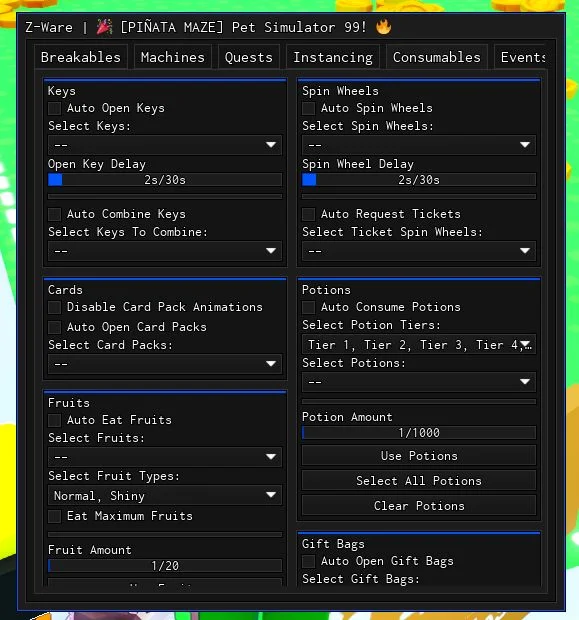The width and height of the screenshot is (579, 620).
Task: Click the Spin Wheels section heading
Action: click(x=340, y=91)
